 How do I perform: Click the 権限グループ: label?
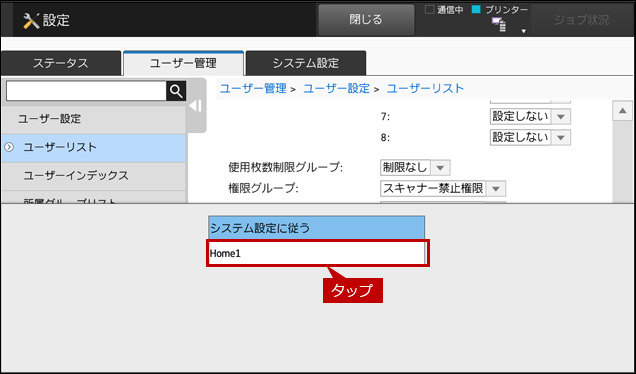(x=263, y=189)
